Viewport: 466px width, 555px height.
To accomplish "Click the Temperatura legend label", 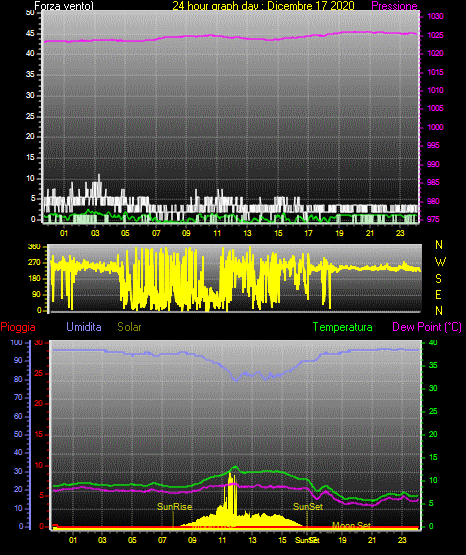I will (x=343, y=327).
